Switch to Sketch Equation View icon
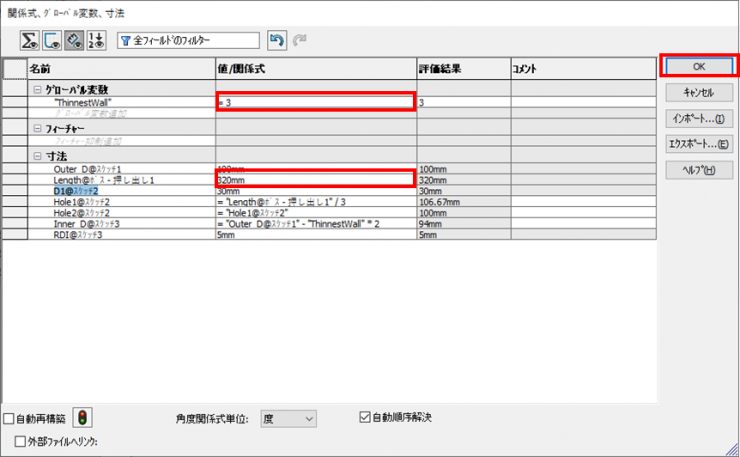 coord(52,41)
